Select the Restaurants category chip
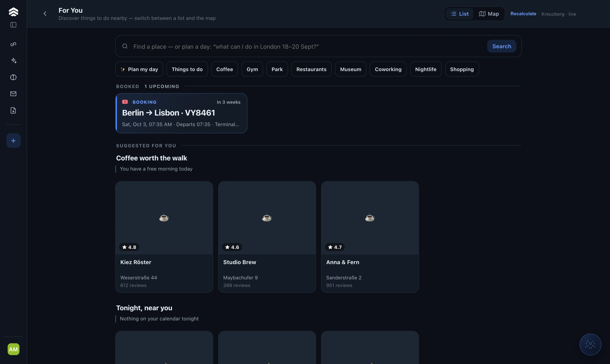This screenshot has height=364, width=610. coord(312,69)
